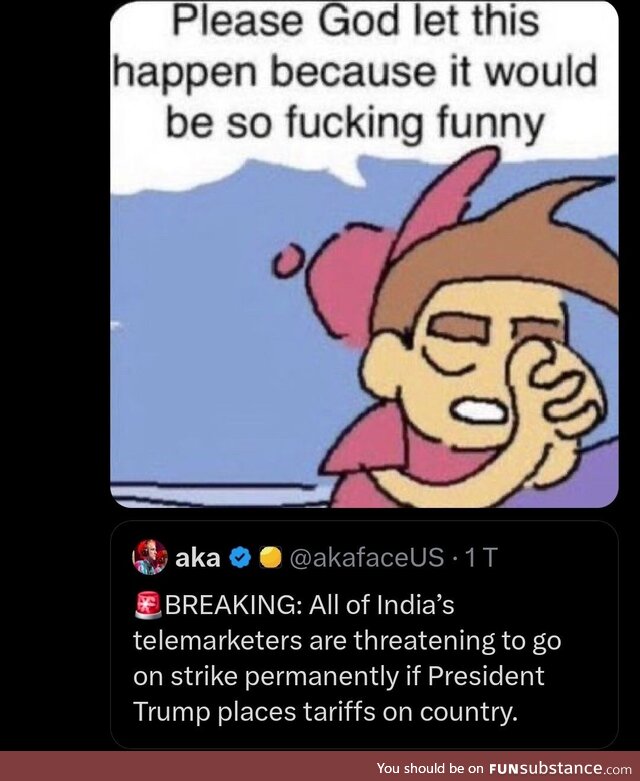The image size is (640, 781).
Task: Open the FUNsubstance.com watermark link
Action: pos(558,768)
